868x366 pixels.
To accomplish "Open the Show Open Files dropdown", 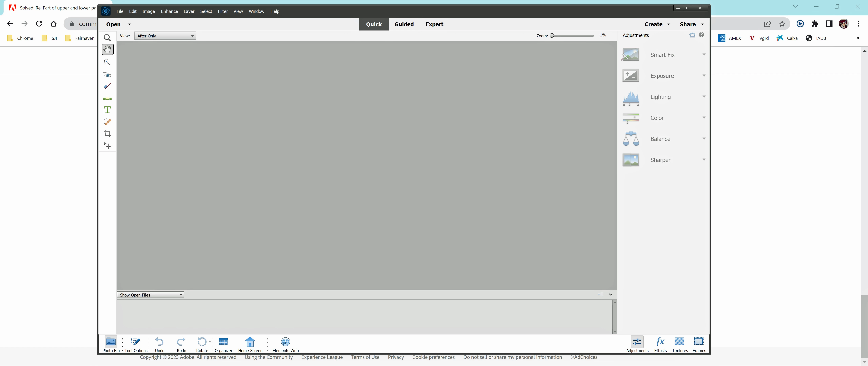I will click(x=150, y=295).
